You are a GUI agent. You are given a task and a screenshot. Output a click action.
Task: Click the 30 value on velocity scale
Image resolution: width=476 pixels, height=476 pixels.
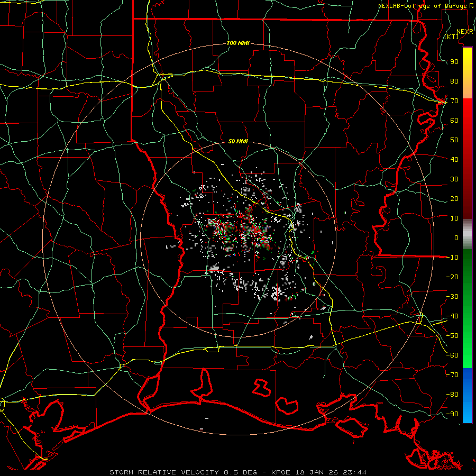[x=454, y=179]
